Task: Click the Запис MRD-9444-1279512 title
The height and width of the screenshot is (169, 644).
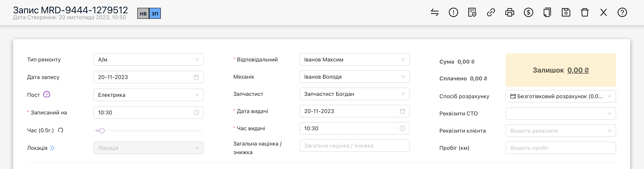Action: click(70, 10)
